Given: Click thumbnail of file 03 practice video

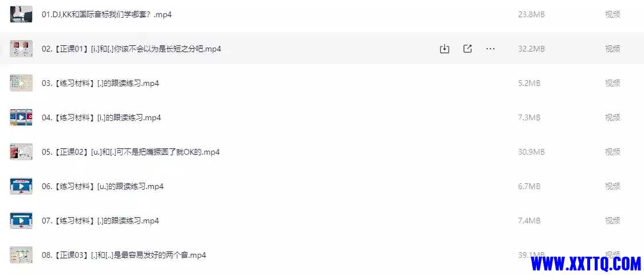Looking at the screenshot, I should [x=21, y=83].
